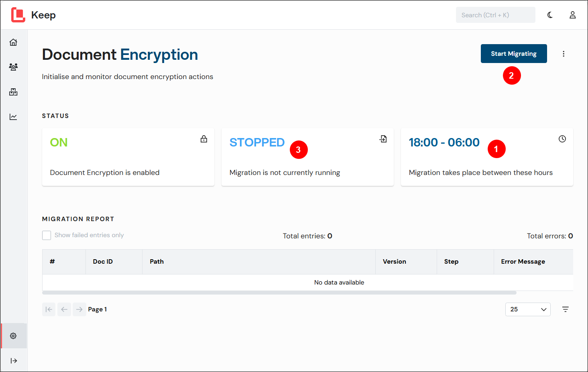Click the STATUS section label
This screenshot has height=372, width=588.
pyautogui.click(x=55, y=116)
